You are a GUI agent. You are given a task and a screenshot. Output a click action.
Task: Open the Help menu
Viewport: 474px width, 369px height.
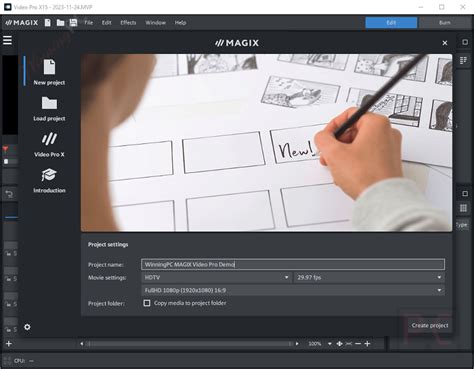pyautogui.click(x=180, y=23)
